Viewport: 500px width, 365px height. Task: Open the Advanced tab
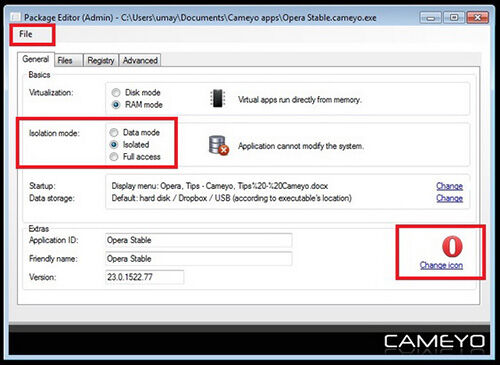[140, 60]
